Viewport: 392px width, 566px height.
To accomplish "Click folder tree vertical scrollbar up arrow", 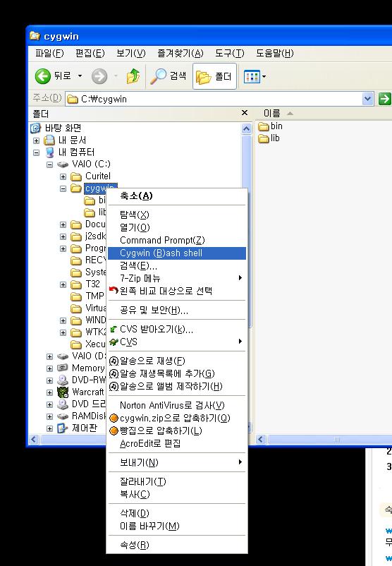I will coord(246,128).
